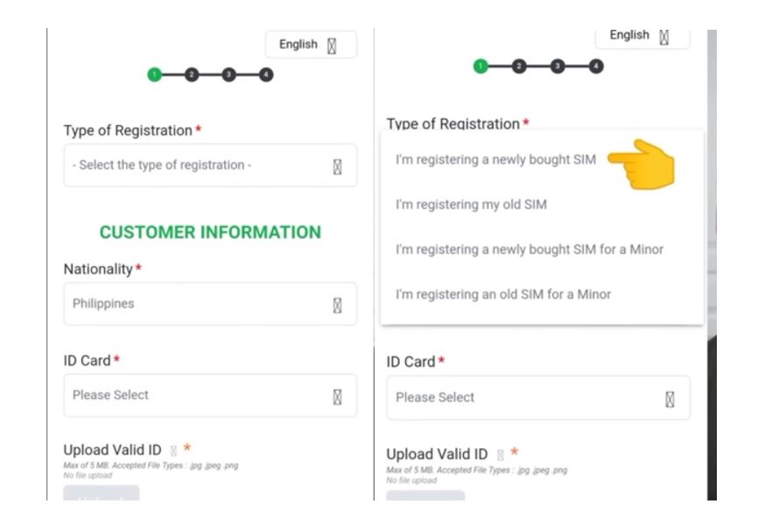Open the Nationality dropdown showing Philippines
Screen dimensions: 758x532
[x=210, y=304]
